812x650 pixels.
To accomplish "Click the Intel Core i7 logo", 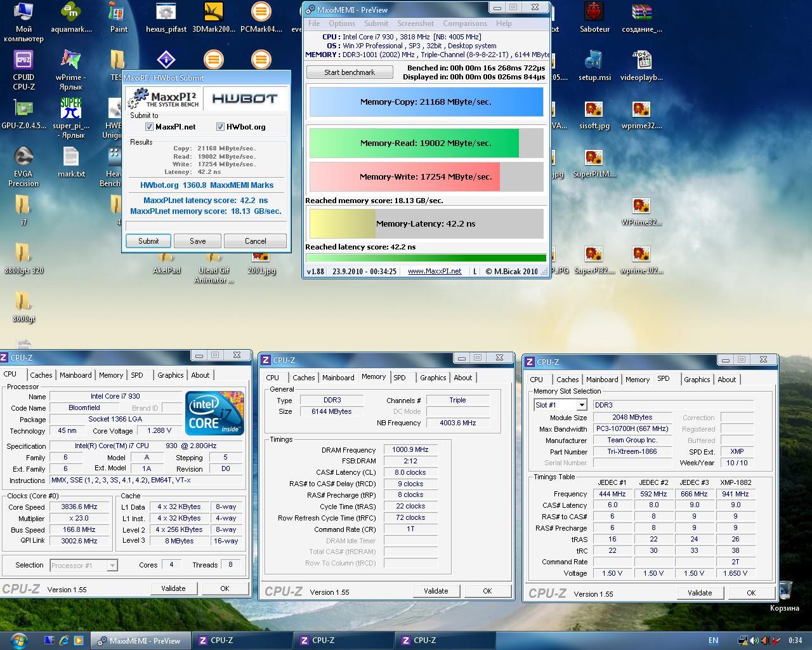I will [214, 413].
